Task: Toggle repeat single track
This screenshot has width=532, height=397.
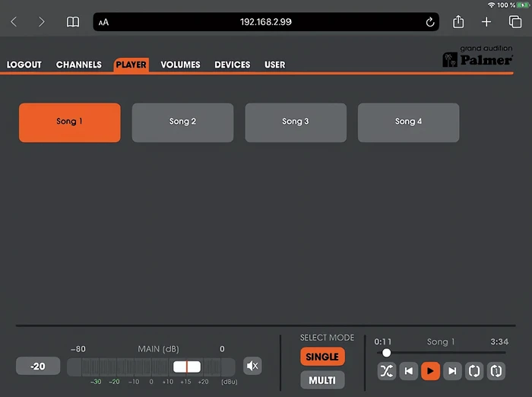Action: 496,371
